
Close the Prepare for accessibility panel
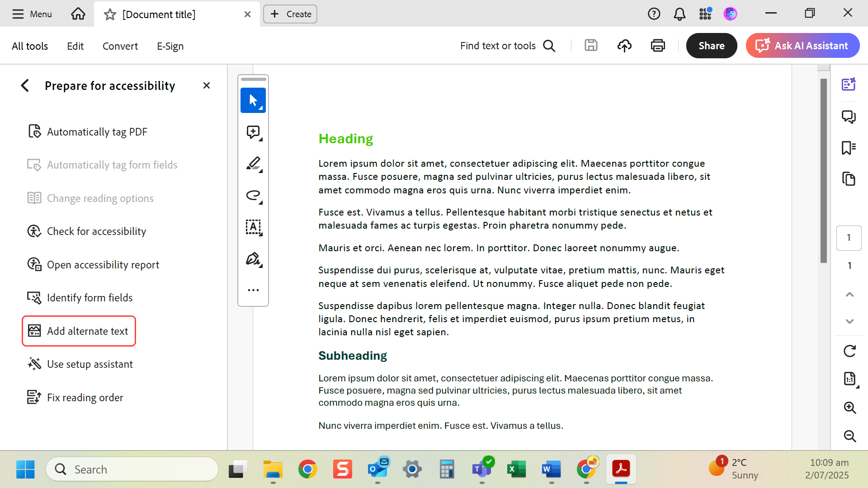[207, 85]
